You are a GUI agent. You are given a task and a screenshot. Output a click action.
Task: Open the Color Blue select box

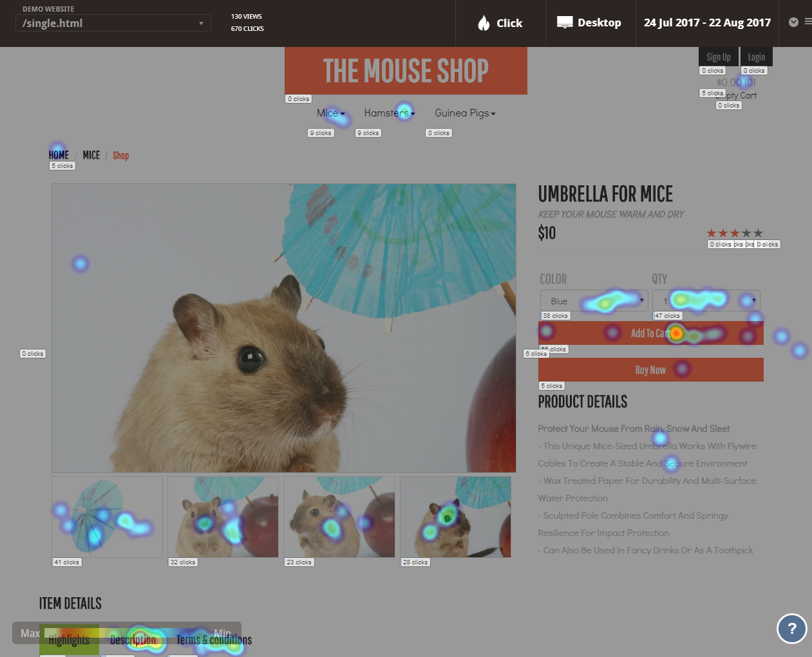click(x=594, y=301)
